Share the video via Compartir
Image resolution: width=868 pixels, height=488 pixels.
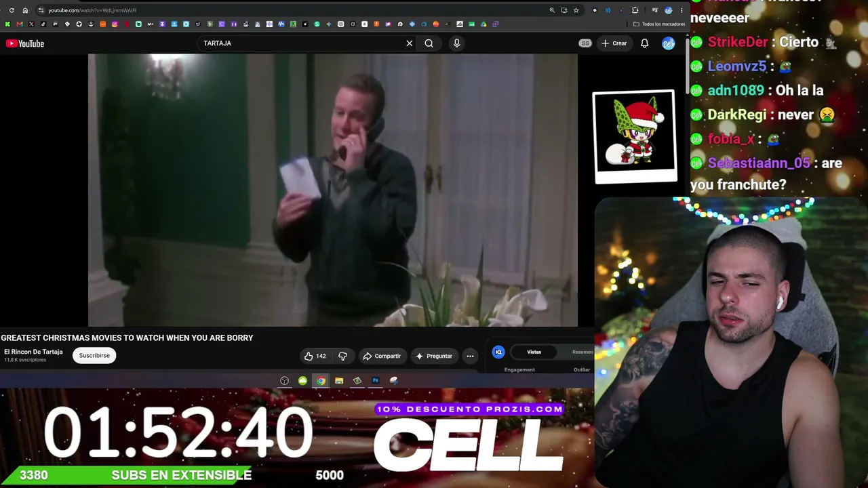382,356
